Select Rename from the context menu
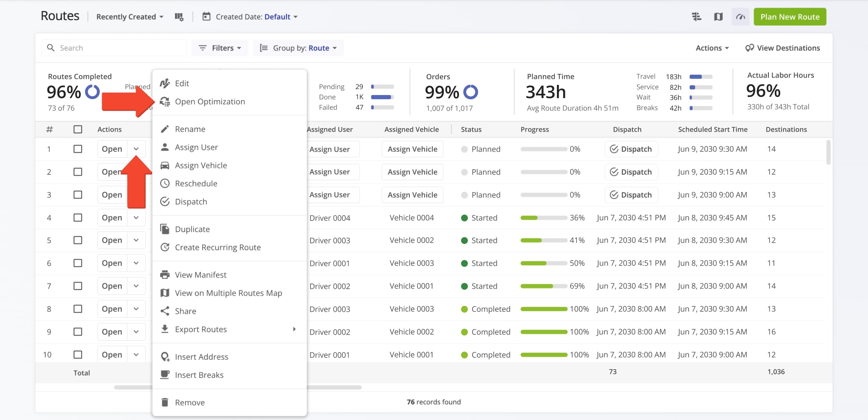Screen dimensions: 868x420 [190, 129]
